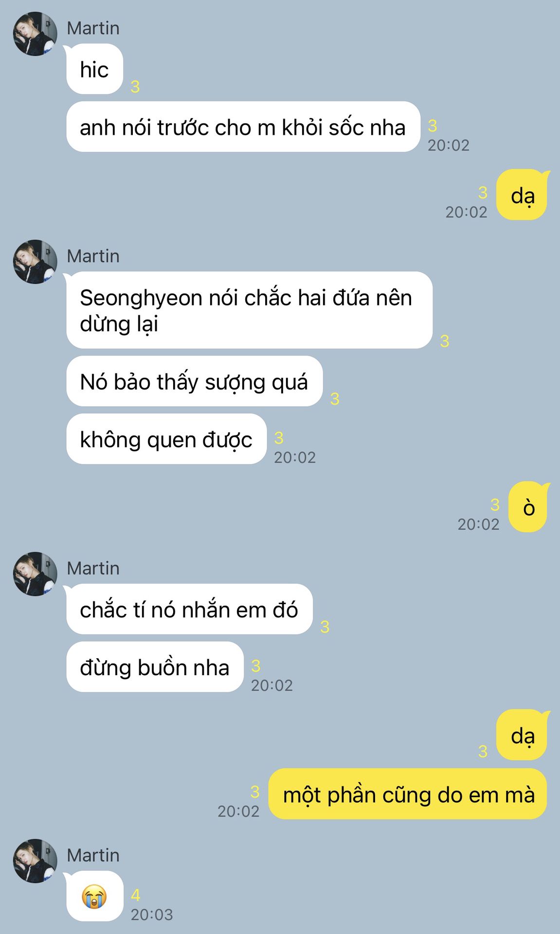Viewport: 560px width, 934px height.
Task: Tap the first yellow "dạ" reply bubble
Action: [x=522, y=195]
